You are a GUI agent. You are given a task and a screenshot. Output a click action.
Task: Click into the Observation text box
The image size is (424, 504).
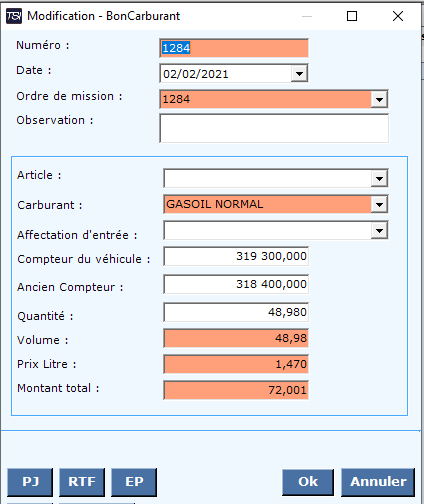coord(274,128)
